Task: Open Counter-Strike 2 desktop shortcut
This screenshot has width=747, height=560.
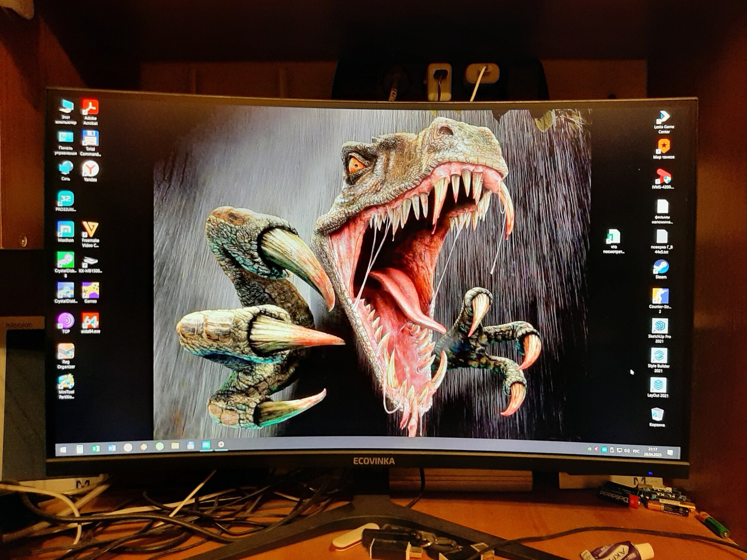Action: tap(660, 301)
